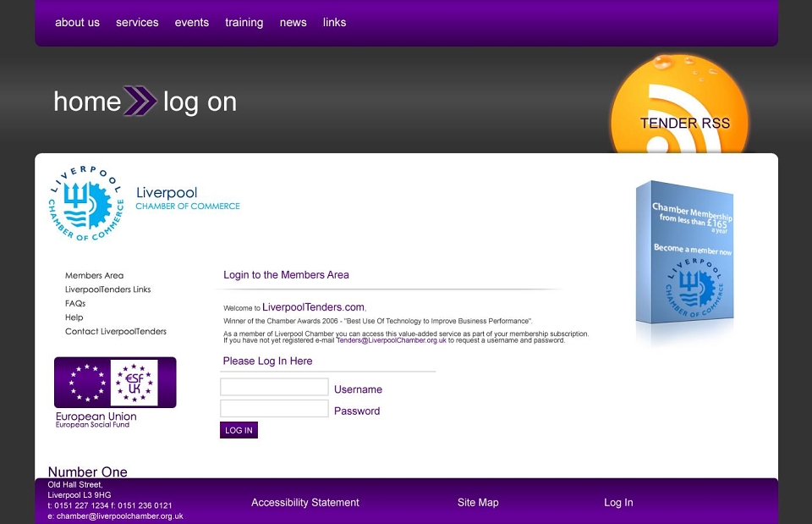The height and width of the screenshot is (524, 812).
Task: Click the LOG IN button
Action: (239, 430)
